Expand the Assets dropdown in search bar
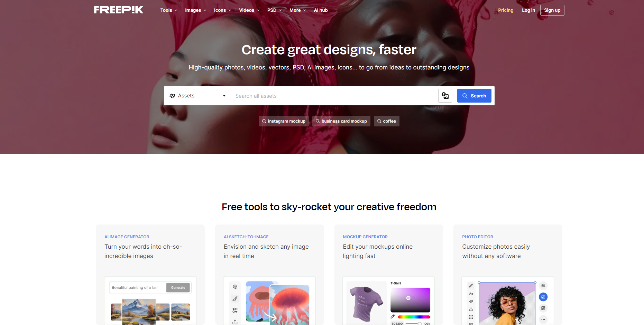This screenshot has width=644, height=325. [x=198, y=96]
